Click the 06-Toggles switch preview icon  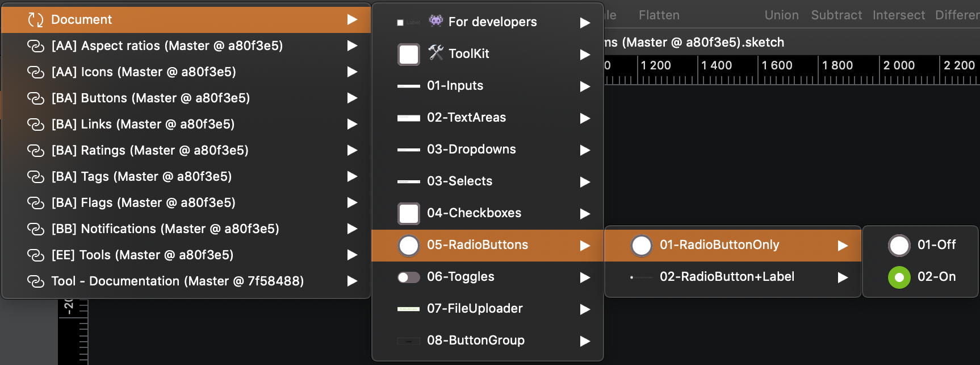pos(408,277)
